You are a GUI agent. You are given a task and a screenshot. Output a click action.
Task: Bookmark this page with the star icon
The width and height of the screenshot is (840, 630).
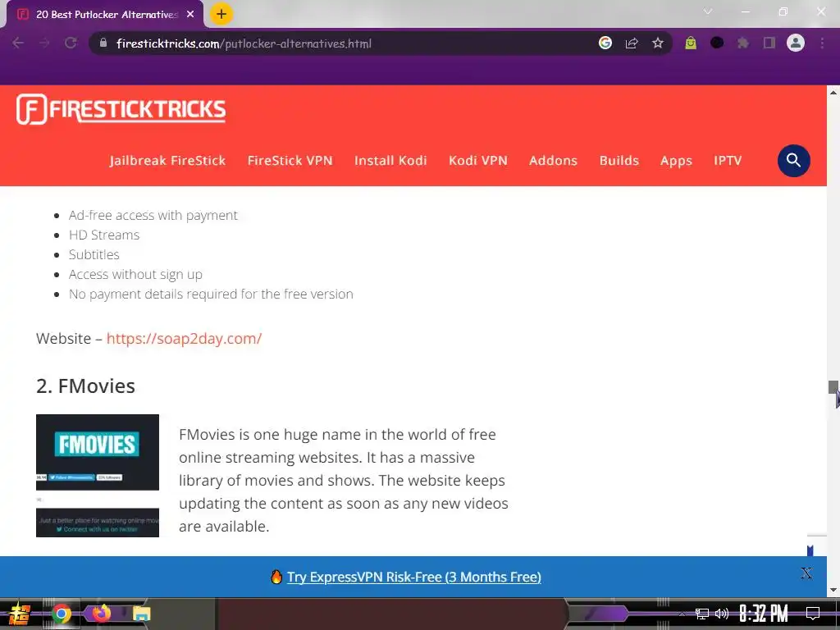(658, 43)
